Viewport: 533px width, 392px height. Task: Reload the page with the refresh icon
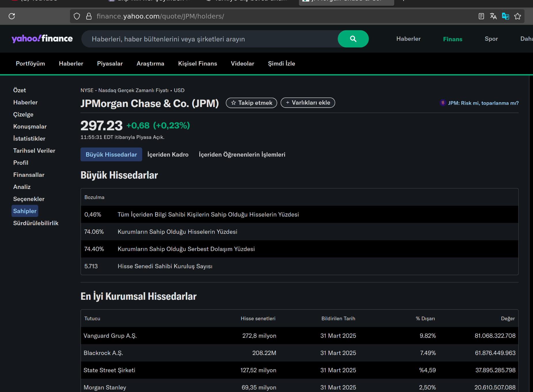click(x=12, y=16)
